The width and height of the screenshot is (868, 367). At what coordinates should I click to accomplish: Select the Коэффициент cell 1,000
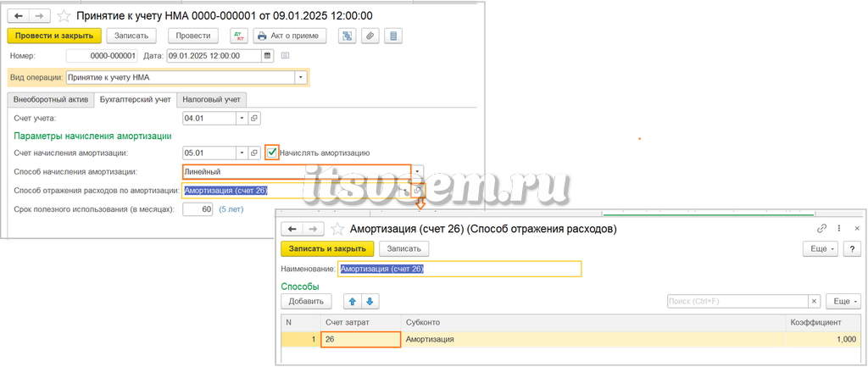[824, 339]
